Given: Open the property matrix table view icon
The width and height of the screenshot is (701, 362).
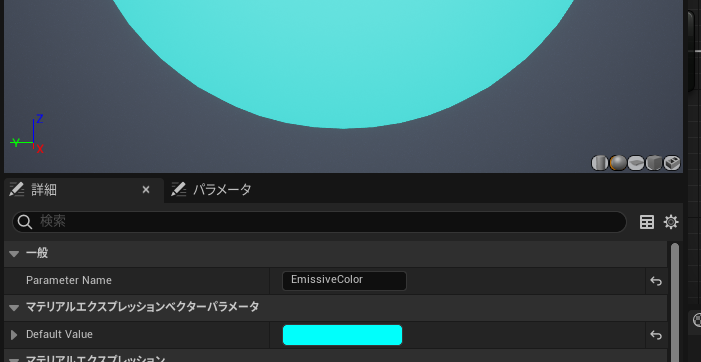Looking at the screenshot, I should pos(647,222).
